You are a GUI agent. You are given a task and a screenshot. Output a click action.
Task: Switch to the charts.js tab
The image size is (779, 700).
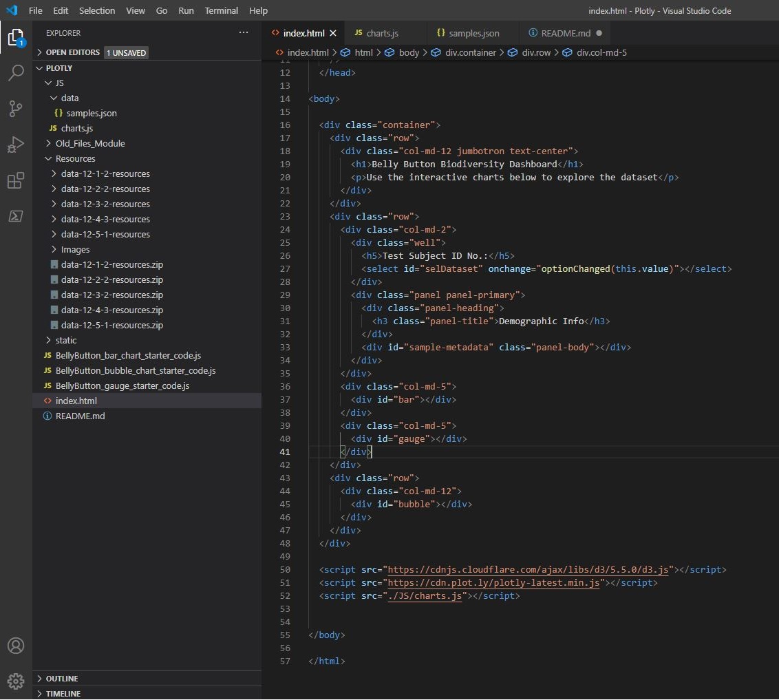[382, 33]
